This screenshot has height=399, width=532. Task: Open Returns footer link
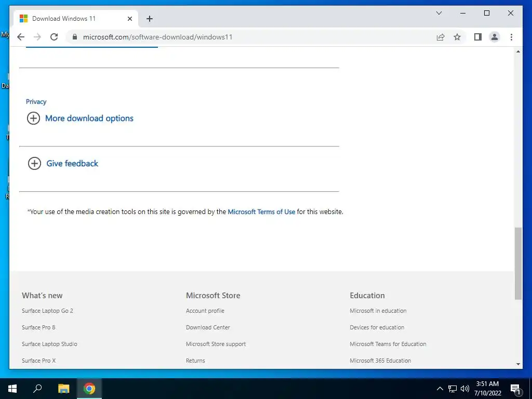point(195,361)
